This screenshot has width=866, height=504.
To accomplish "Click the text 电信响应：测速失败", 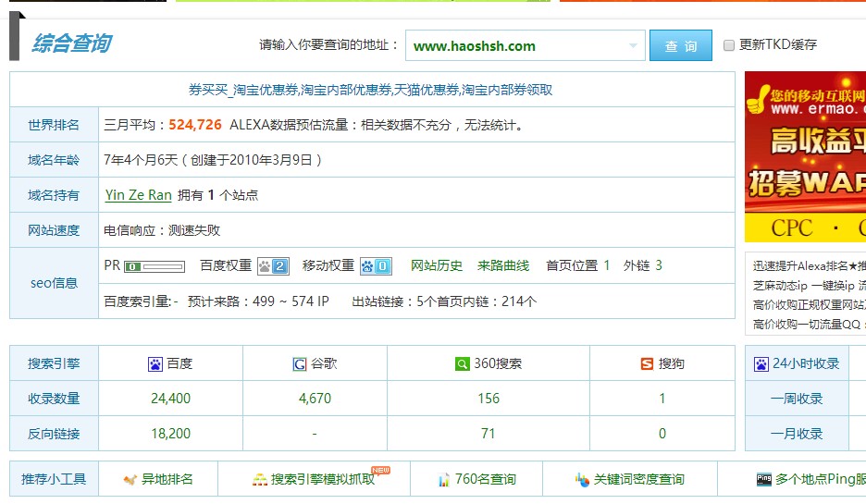I will point(162,230).
